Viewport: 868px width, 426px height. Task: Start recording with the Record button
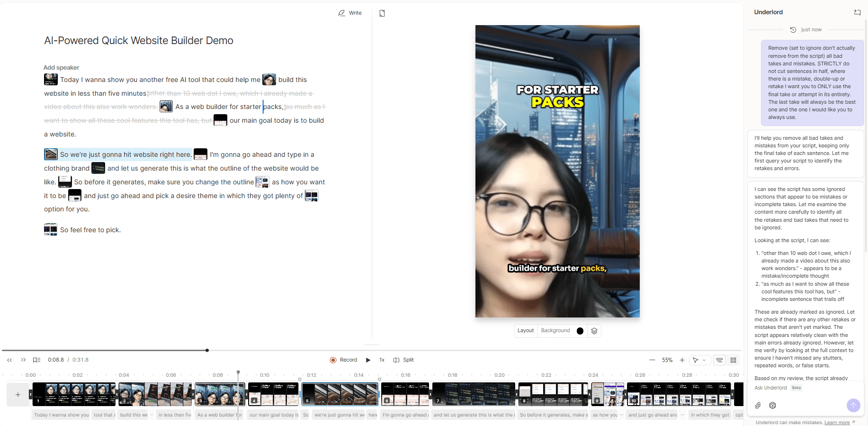click(x=344, y=360)
